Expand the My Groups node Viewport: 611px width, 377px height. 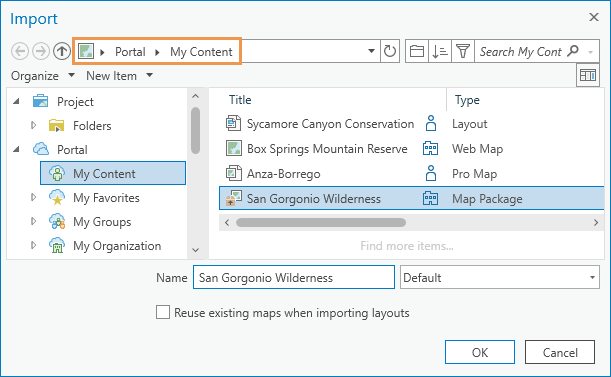point(34,221)
